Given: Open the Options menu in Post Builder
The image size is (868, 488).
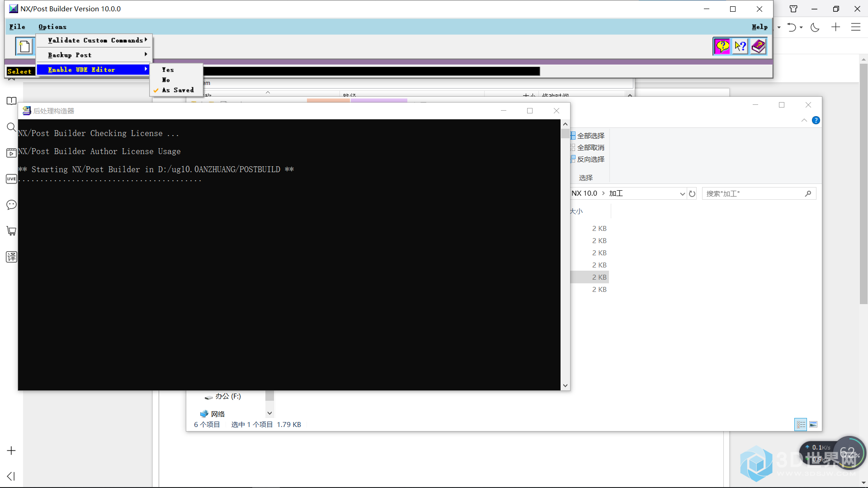Looking at the screenshot, I should (x=52, y=27).
